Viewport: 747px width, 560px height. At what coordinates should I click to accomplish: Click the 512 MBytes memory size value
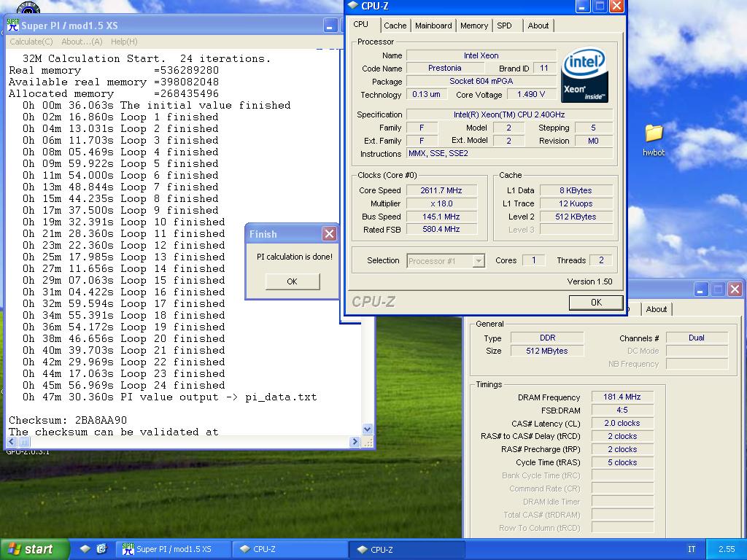(547, 351)
